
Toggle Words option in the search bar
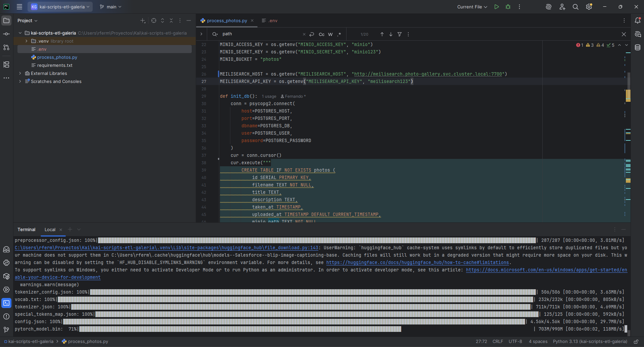[x=330, y=34]
